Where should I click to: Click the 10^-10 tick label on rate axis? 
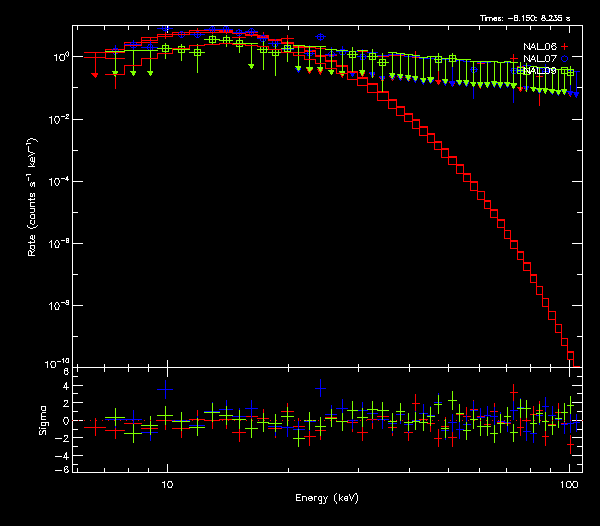[x=58, y=363]
